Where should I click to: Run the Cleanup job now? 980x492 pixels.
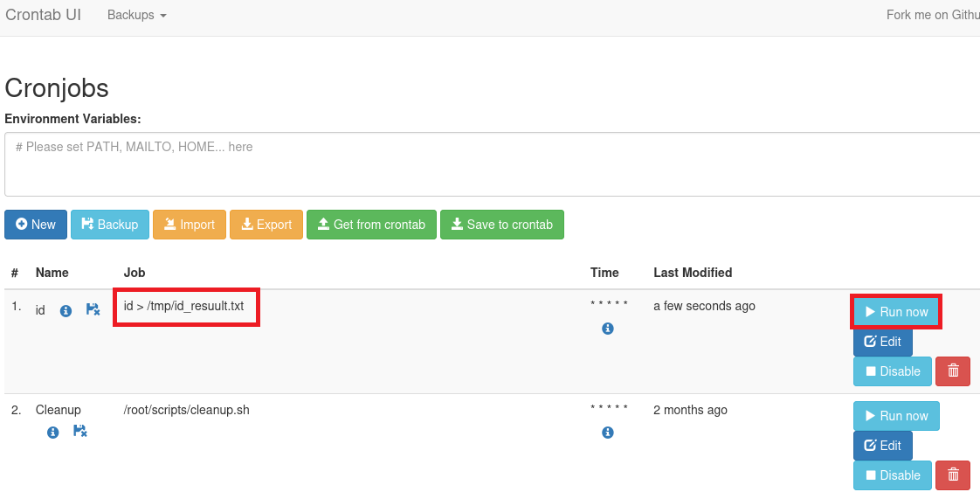click(x=896, y=416)
